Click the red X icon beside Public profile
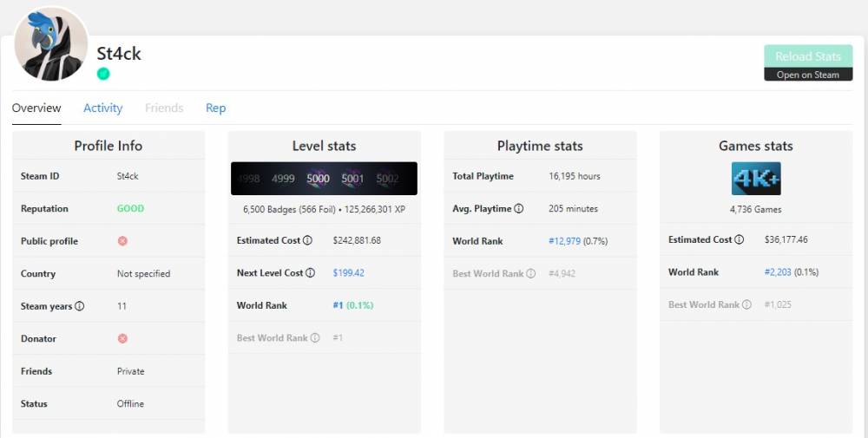868x438 pixels. [x=122, y=241]
